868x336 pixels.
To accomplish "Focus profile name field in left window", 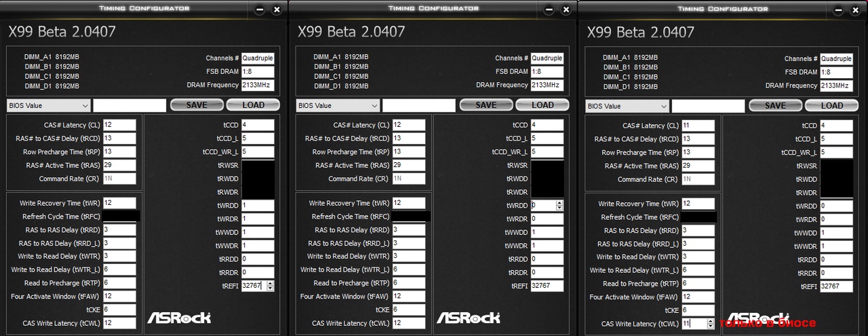I will 130,105.
